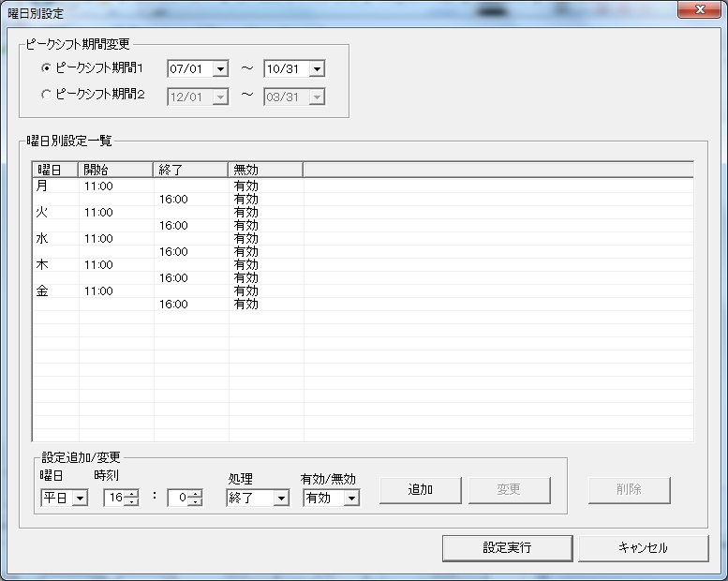Select the 16:00 end row below 水
The image size is (728, 581).
tap(364, 252)
